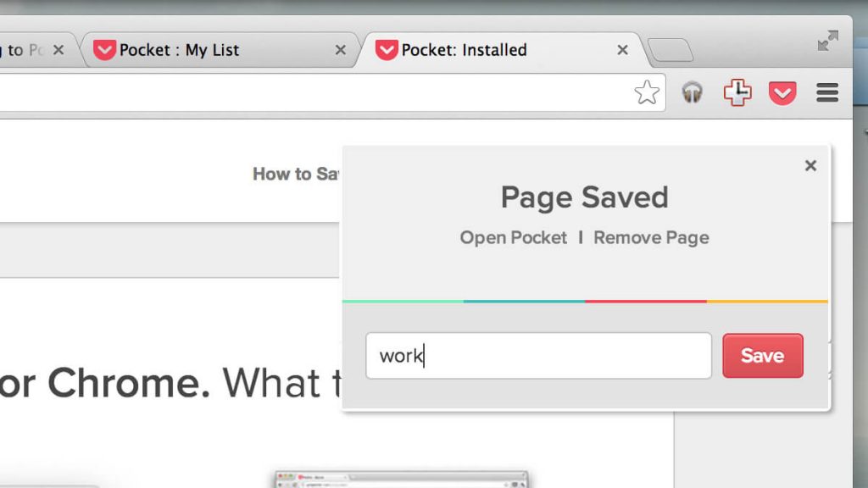Bookmark this page with the star icon
This screenshot has height=488, width=868.
[647, 92]
